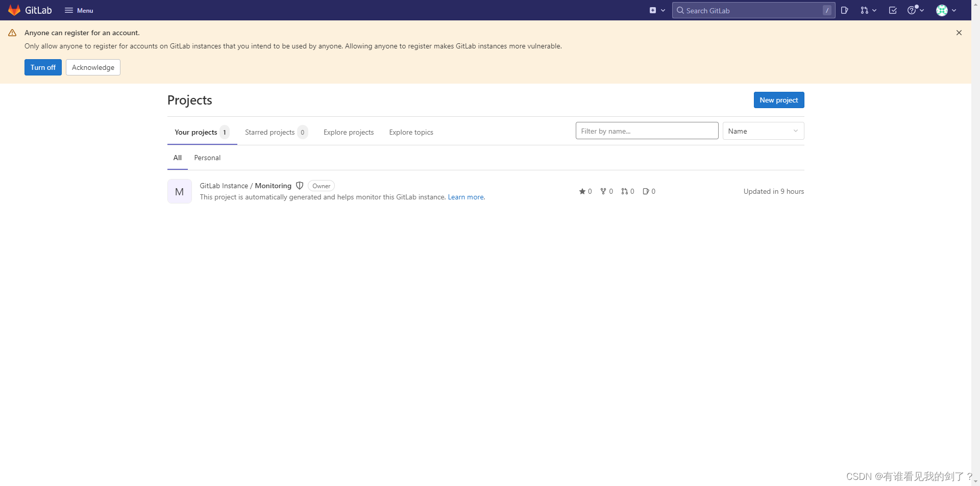Click the forks icon on Monitoring project row
The image size is (980, 486).
click(x=604, y=191)
